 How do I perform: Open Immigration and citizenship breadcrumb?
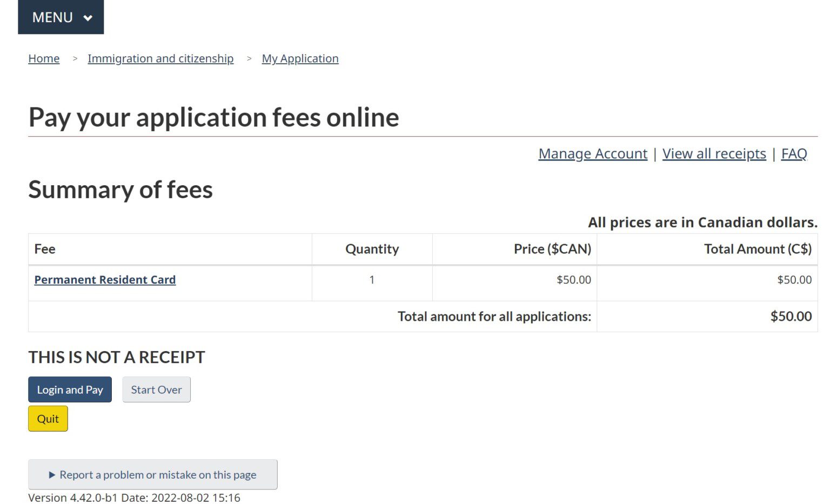(x=160, y=58)
